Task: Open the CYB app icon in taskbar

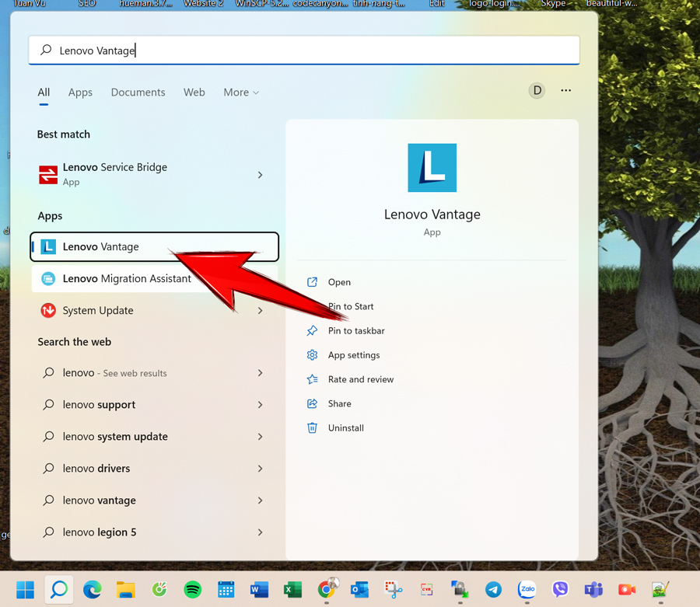Action: pyautogui.click(x=427, y=590)
